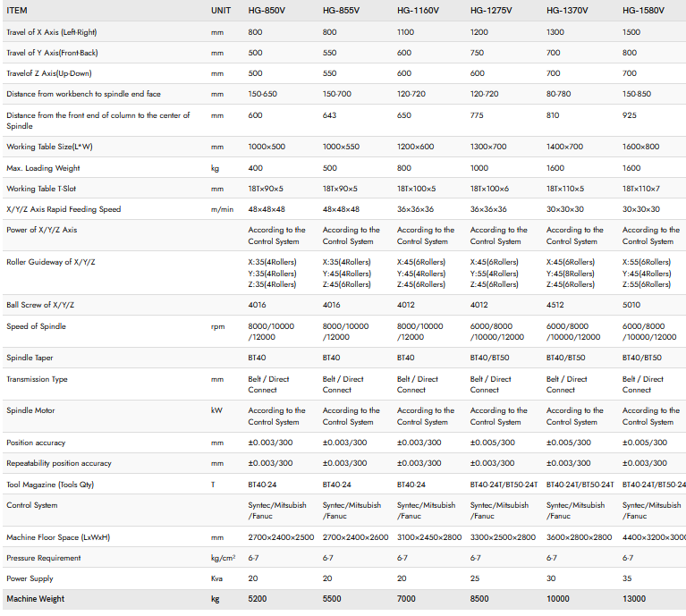
Task: Select the kg/cm² unit cell
Action: (223, 558)
